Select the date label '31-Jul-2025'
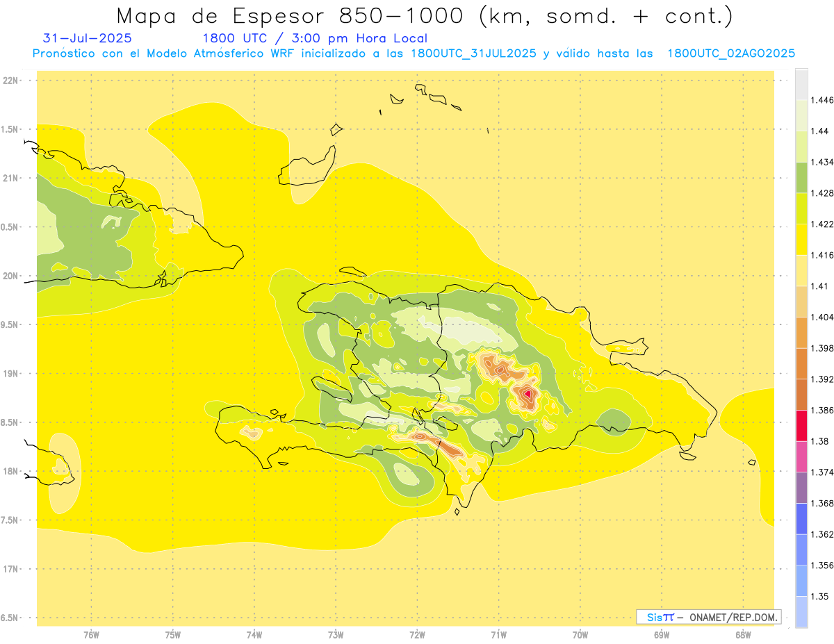Viewport: 834px width, 644px height. tap(87, 38)
